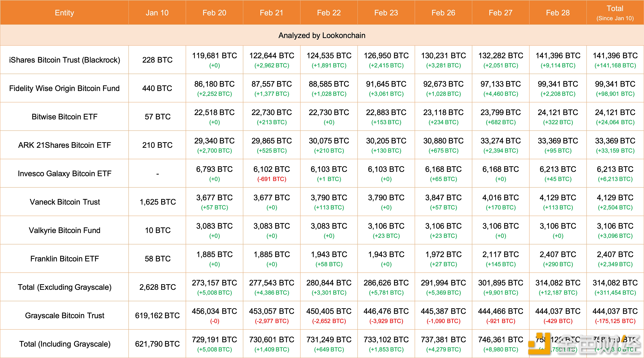644x358 pixels.
Task: Select Invesco total change (+6,213 BTC)
Action: click(615, 179)
